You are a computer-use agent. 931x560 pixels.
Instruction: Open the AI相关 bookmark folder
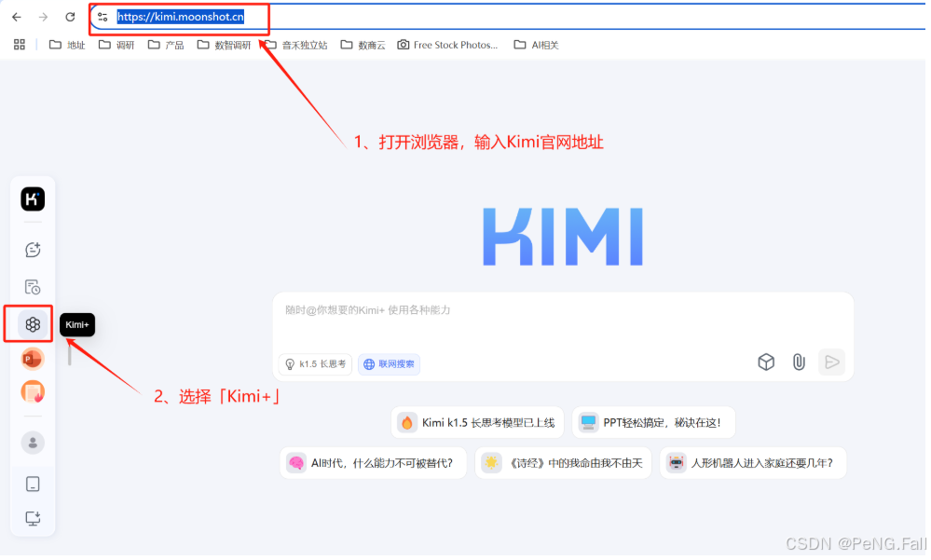coord(536,45)
